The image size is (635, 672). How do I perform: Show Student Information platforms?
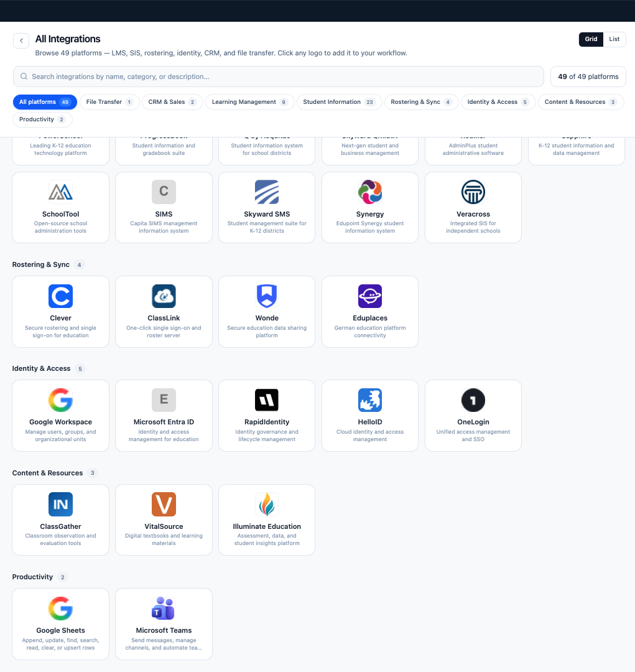pyautogui.click(x=339, y=102)
